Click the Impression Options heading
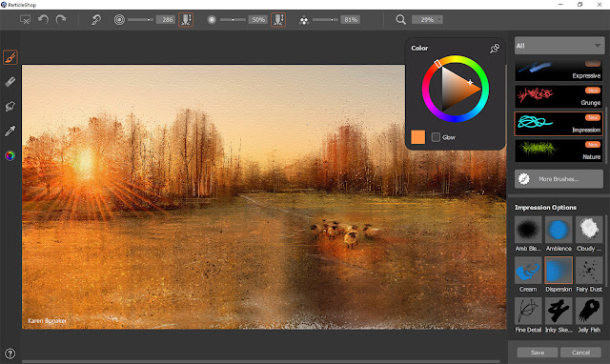 545,208
